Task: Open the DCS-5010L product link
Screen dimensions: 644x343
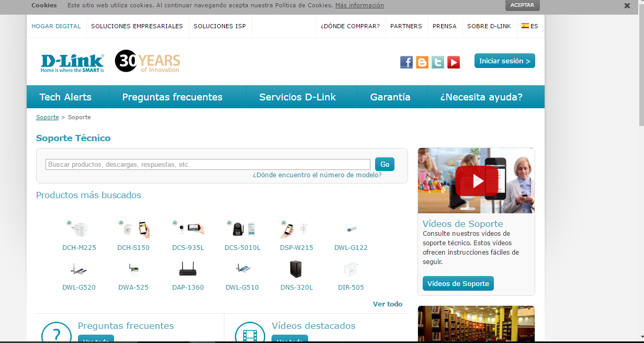Action: [x=242, y=248]
